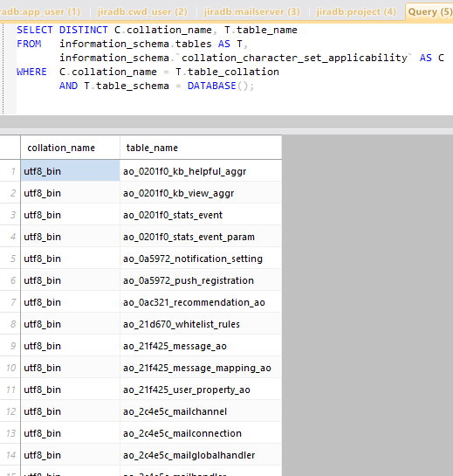Select the ao_0201f0_stats_event_param cell
This screenshot has width=453, height=476.
pyautogui.click(x=201, y=237)
